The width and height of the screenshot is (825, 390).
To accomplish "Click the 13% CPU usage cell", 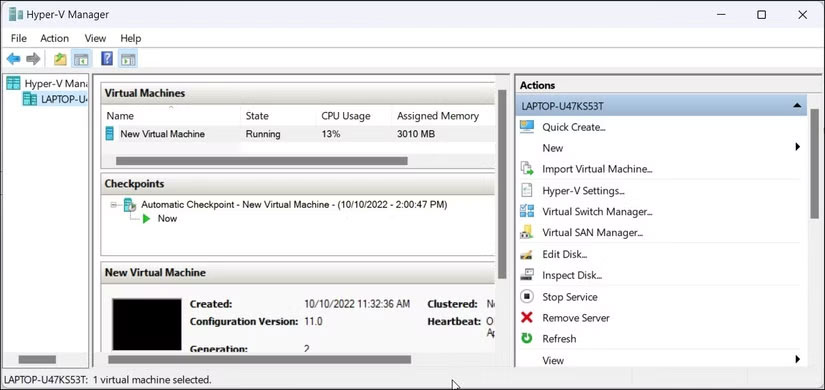I will click(x=331, y=134).
